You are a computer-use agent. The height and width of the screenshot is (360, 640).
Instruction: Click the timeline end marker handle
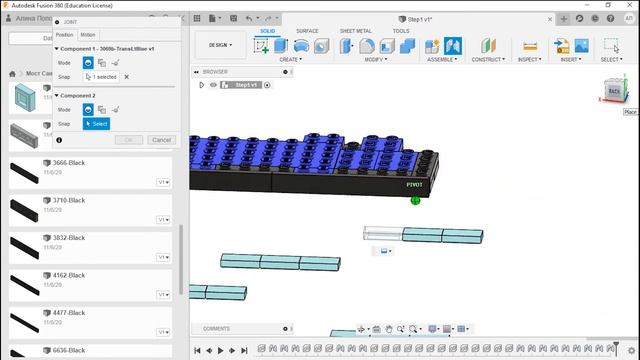[x=616, y=348]
